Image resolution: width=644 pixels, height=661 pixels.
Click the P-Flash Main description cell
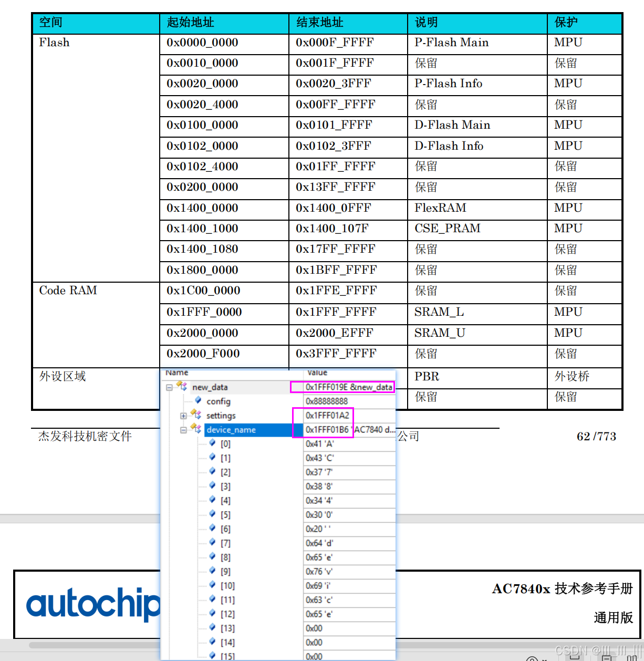point(477,43)
